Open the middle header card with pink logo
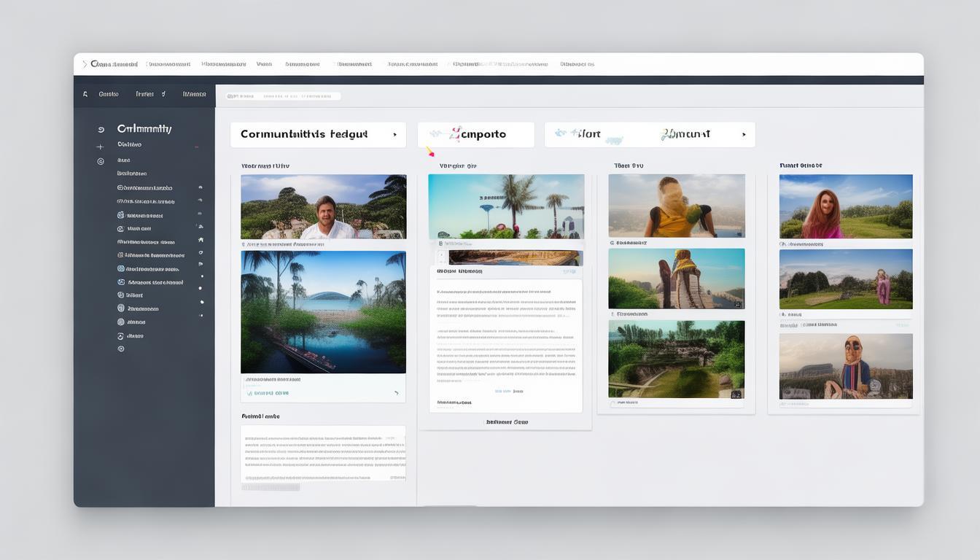Image resolution: width=980 pixels, height=560 pixels. 475,135
